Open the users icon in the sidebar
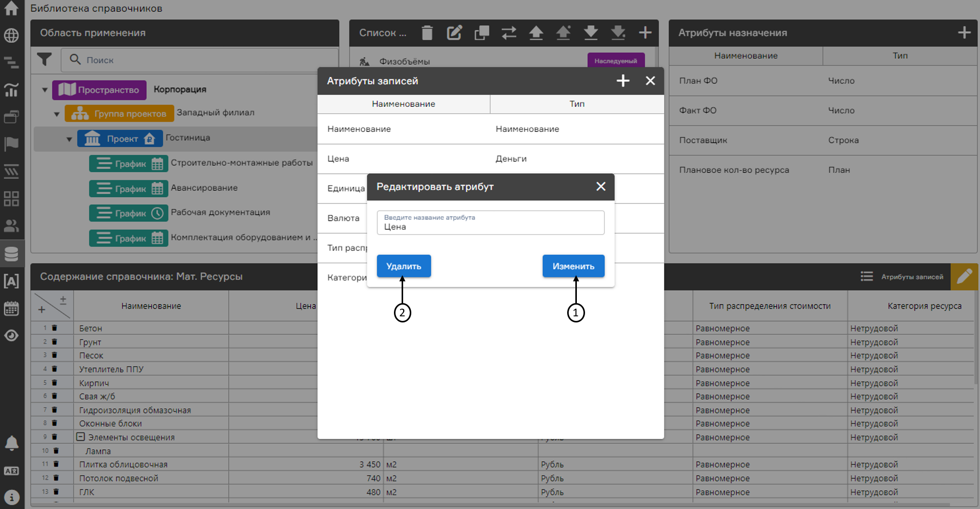The height and width of the screenshot is (509, 980). pyautogui.click(x=11, y=225)
